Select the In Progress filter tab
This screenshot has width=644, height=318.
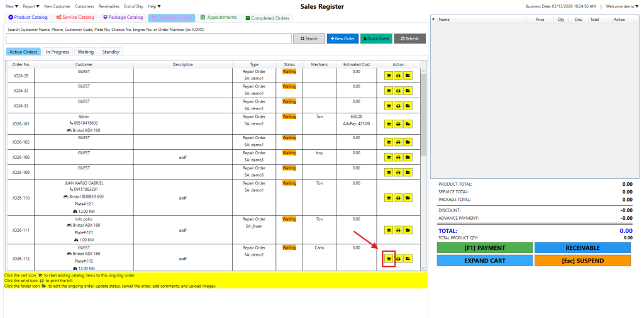[x=57, y=52]
